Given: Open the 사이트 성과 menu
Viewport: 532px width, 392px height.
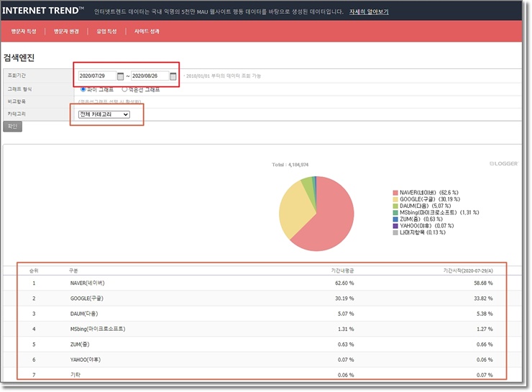Looking at the screenshot, I should pos(147,31).
